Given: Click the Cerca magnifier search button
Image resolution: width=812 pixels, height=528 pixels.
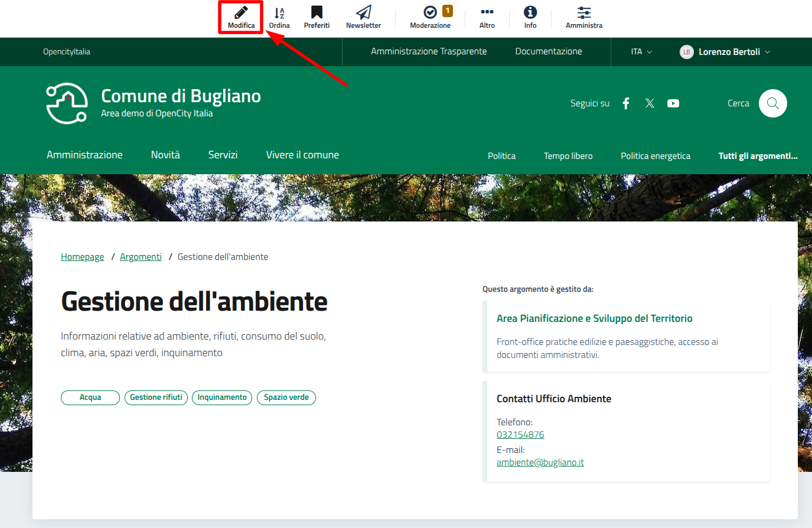Looking at the screenshot, I should coord(772,103).
